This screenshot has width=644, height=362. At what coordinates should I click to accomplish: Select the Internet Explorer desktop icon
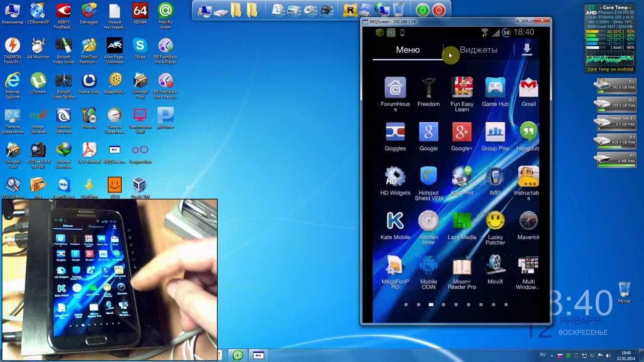point(13,86)
